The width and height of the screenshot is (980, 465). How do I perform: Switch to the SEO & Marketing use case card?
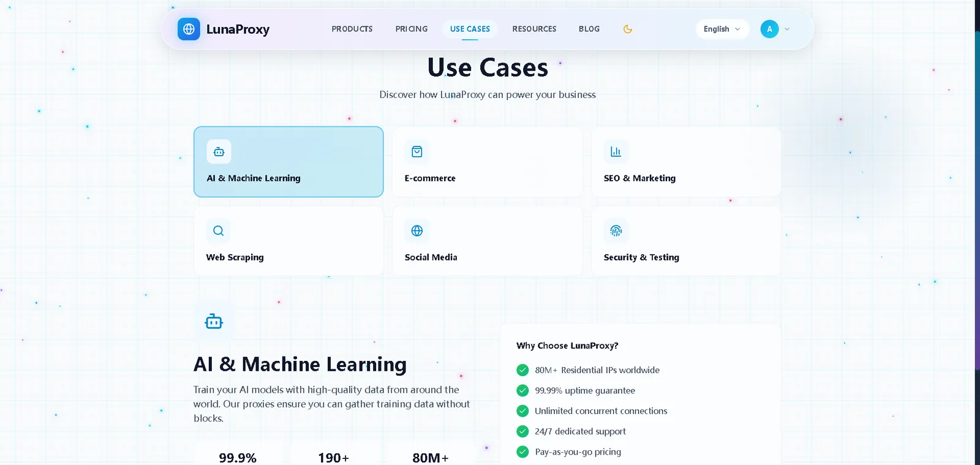point(686,162)
